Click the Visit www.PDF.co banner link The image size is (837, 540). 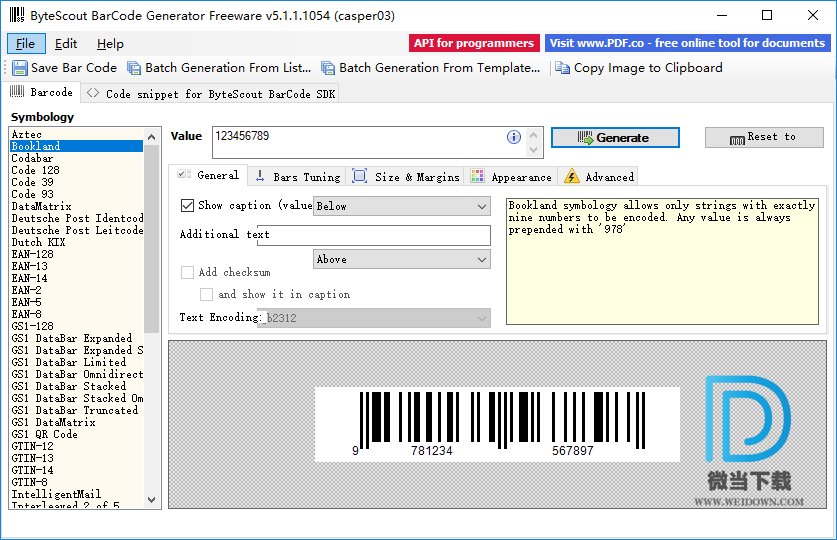pos(688,43)
